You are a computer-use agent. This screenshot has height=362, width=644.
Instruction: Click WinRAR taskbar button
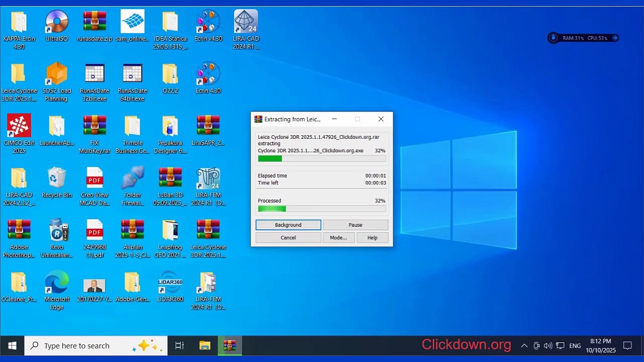coord(230,345)
